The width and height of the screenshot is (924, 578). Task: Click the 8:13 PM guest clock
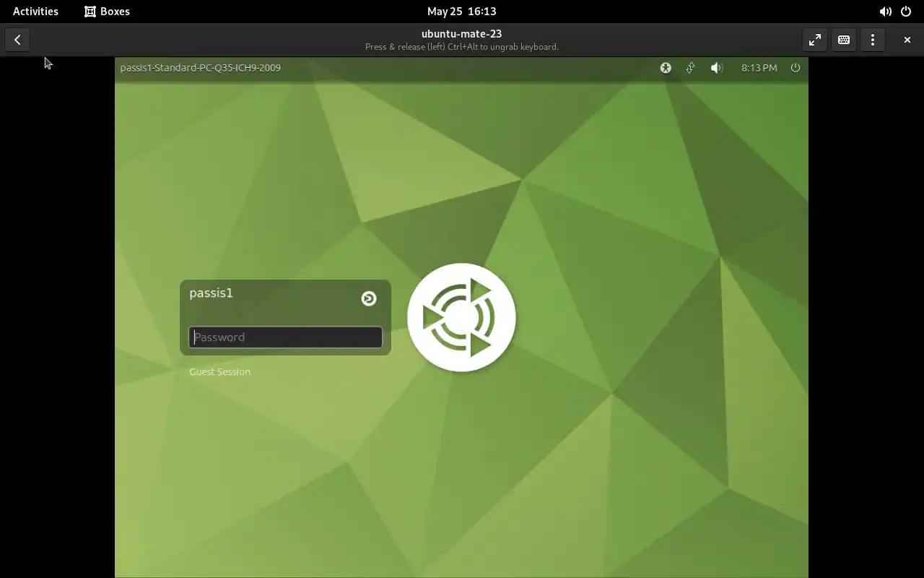759,67
